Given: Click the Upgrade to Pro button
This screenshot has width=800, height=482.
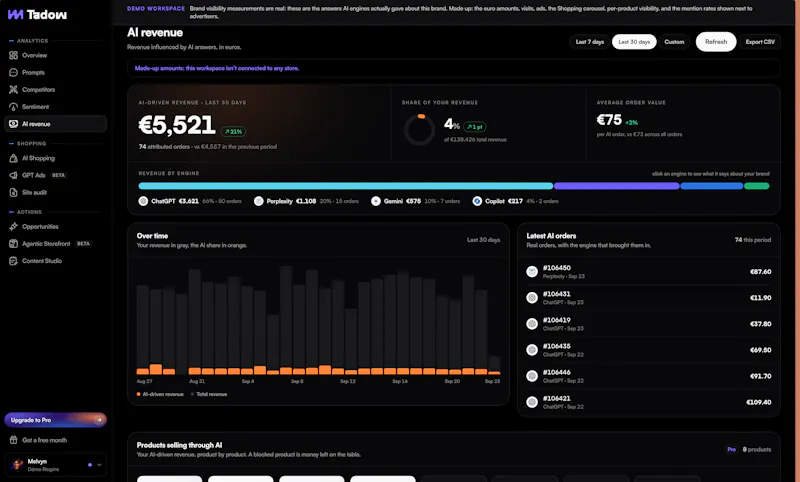Looking at the screenshot, I should [56, 420].
